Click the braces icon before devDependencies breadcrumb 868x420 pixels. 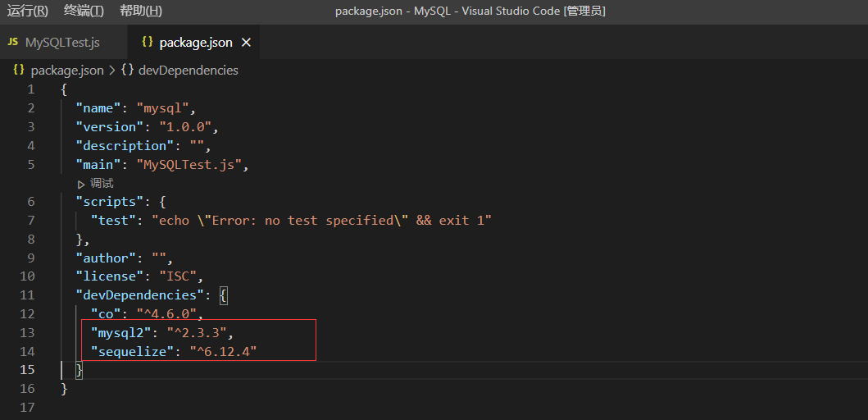(127, 71)
